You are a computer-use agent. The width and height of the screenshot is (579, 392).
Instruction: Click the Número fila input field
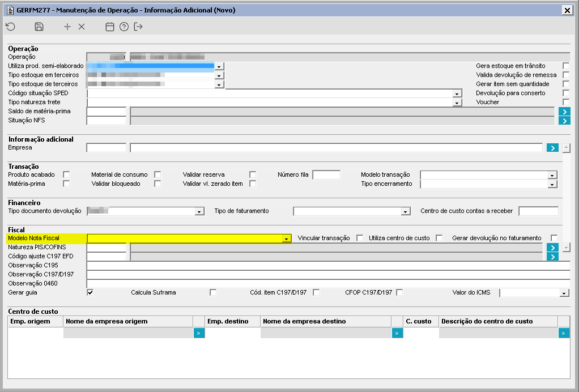(326, 175)
